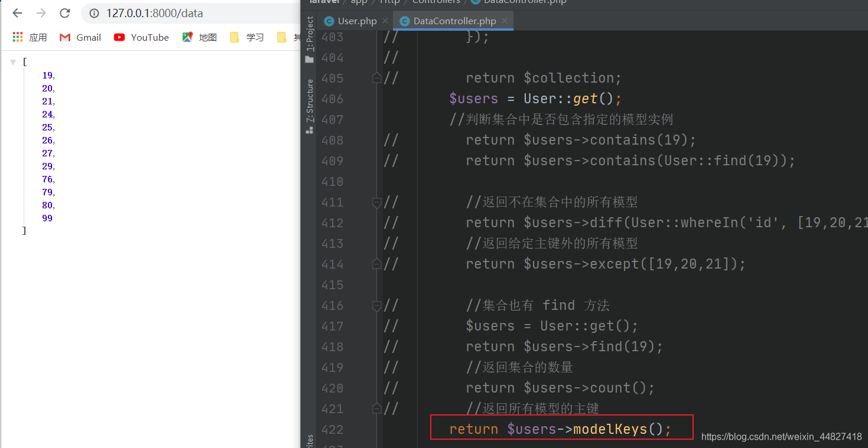The height and width of the screenshot is (448, 868).
Task: Switch to the User.php editor tab
Action: 357,21
